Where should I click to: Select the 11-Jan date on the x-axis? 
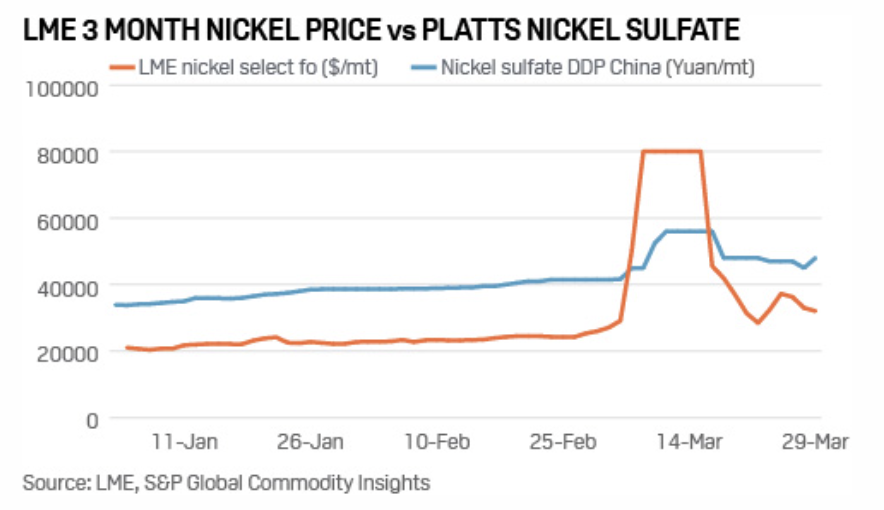(x=185, y=442)
